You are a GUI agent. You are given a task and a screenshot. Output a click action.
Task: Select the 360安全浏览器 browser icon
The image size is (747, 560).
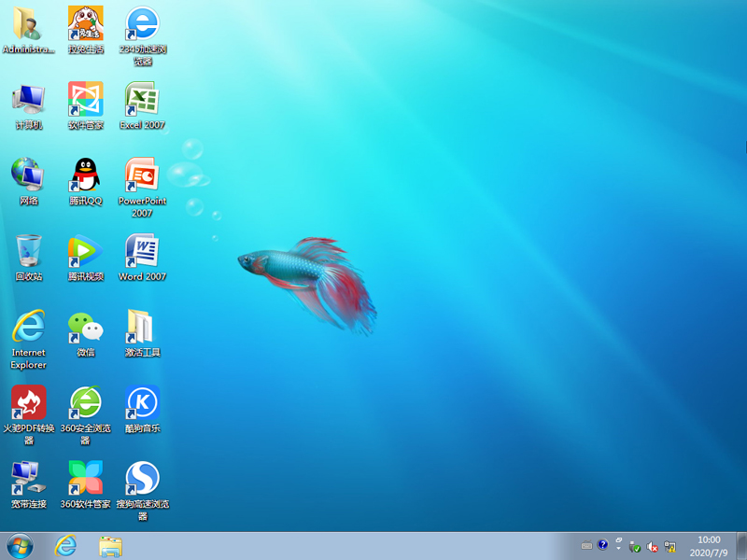[x=85, y=402]
